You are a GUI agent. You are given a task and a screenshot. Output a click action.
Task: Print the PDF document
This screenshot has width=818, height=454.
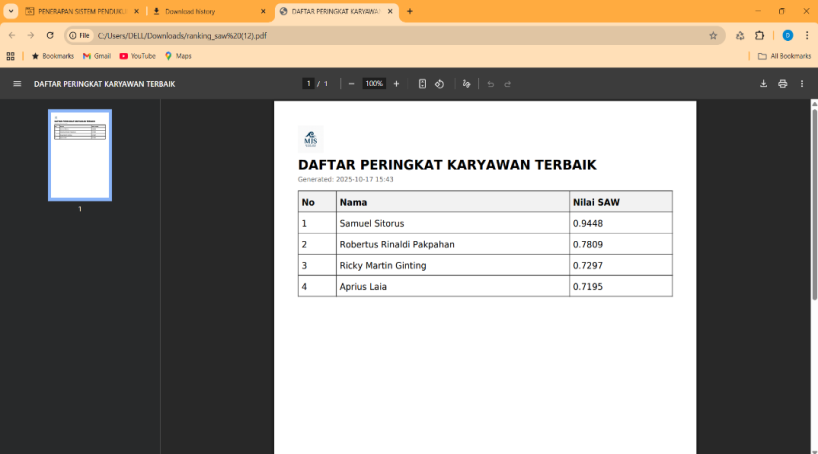tap(782, 84)
